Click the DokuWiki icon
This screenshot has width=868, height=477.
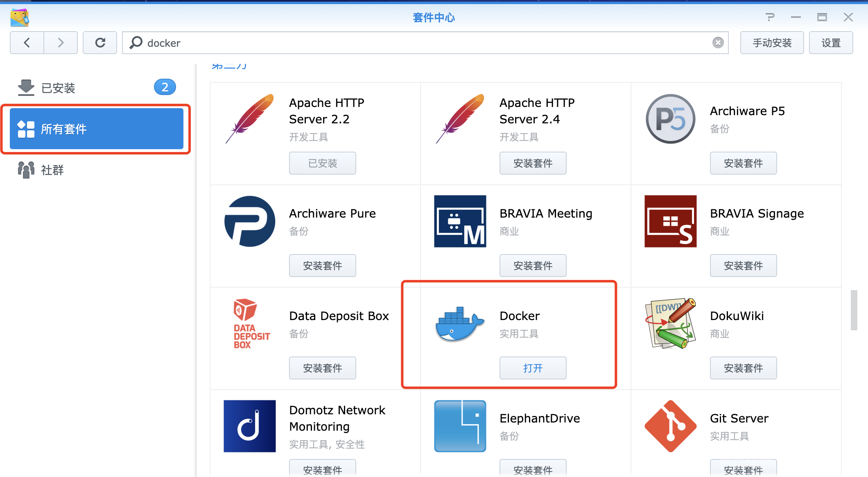[671, 324]
